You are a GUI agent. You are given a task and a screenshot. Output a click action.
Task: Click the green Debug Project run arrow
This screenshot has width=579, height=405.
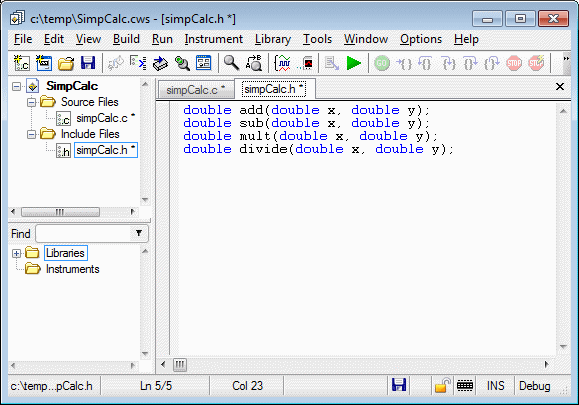pos(354,63)
